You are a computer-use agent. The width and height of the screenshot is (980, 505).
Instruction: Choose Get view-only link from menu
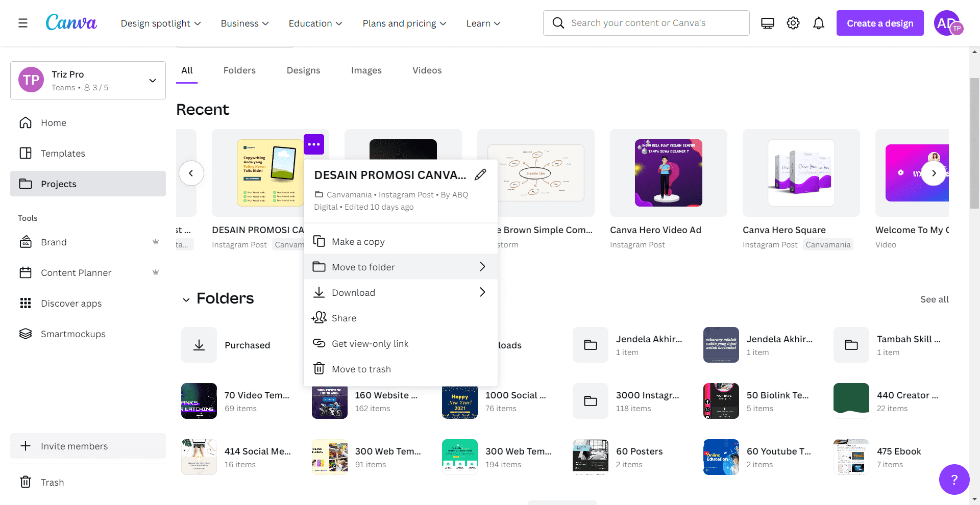[x=401, y=343]
